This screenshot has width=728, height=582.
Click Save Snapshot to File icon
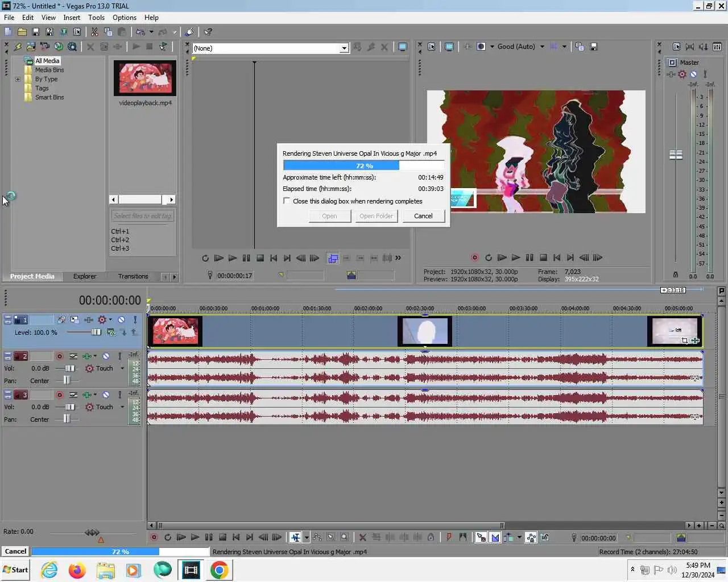(593, 47)
